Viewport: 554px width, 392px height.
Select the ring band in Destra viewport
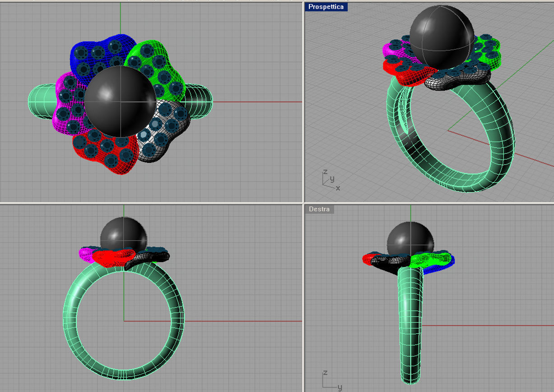[x=411, y=325]
